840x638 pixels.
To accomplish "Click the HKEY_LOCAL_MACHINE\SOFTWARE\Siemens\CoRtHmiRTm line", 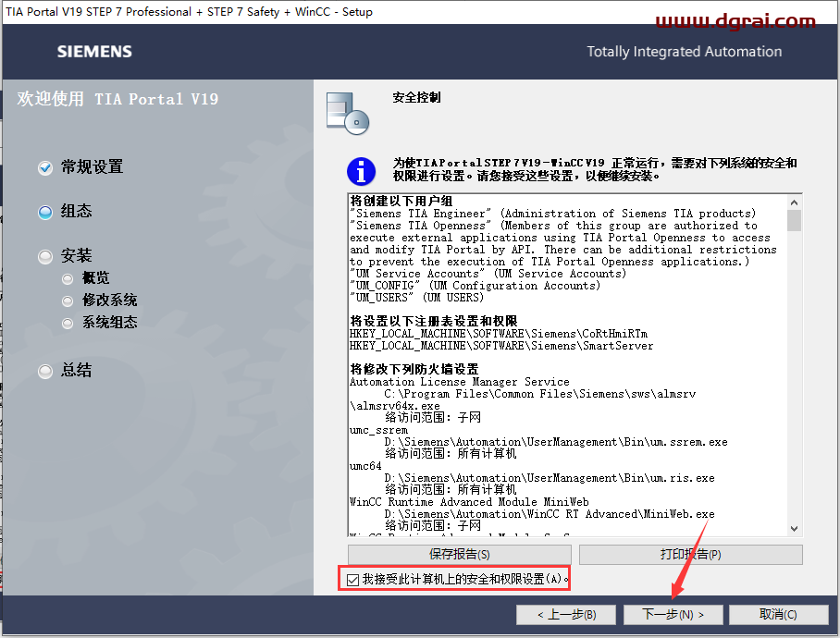I will [499, 334].
